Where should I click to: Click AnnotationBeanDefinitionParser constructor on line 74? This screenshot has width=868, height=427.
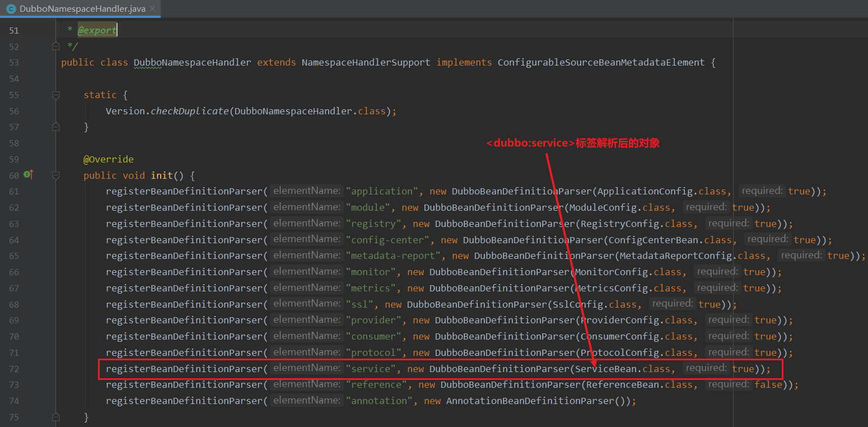(530, 401)
